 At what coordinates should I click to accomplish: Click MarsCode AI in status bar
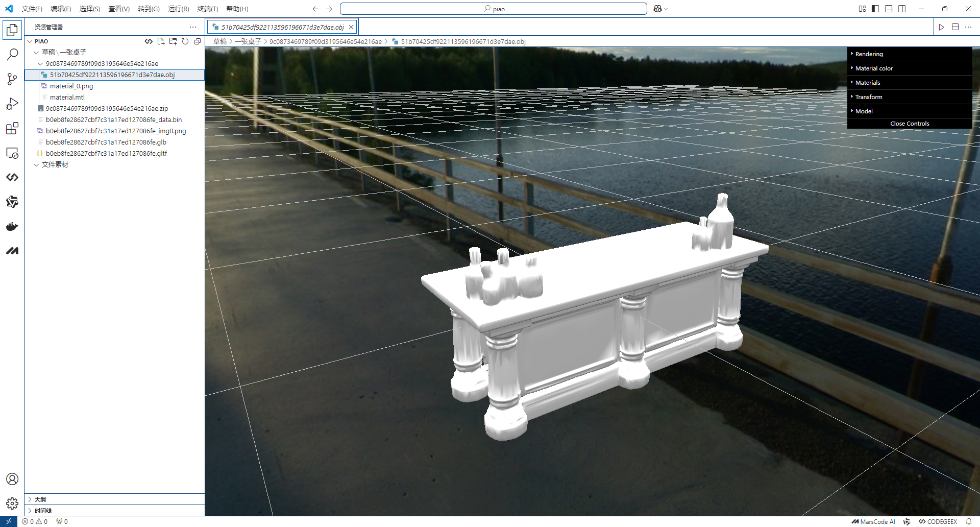click(x=873, y=521)
